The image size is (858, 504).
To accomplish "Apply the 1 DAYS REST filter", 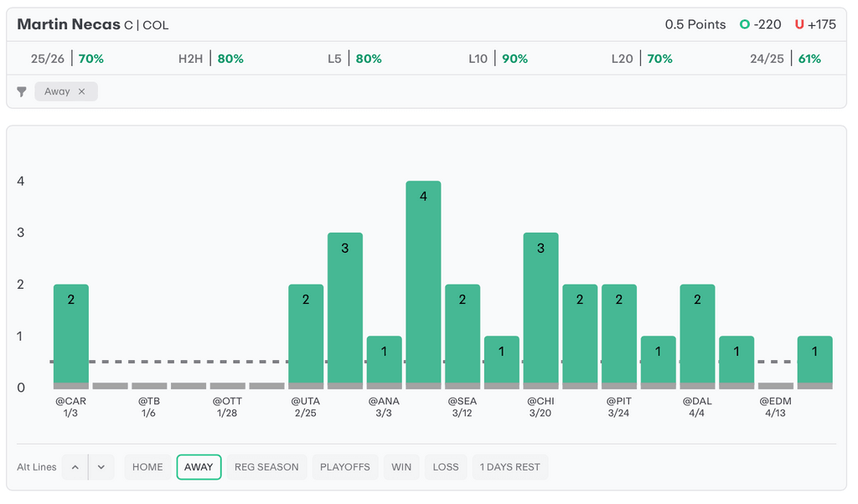I will pos(509,467).
